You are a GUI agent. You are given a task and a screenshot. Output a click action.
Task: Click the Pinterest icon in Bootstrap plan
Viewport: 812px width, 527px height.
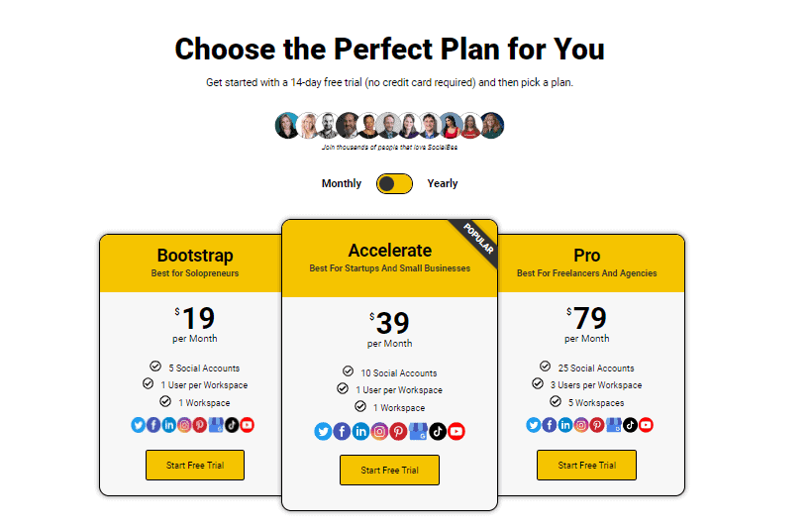point(200,425)
